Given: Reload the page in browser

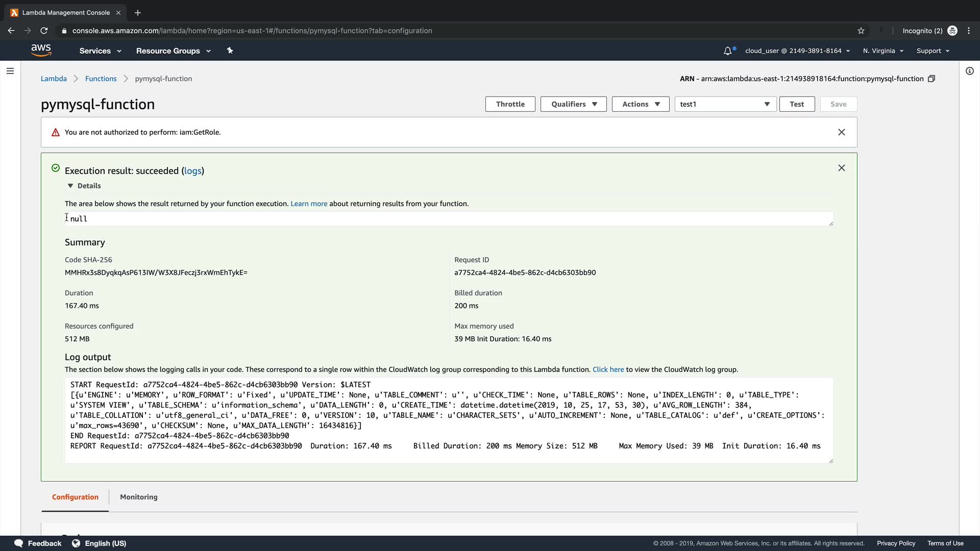Looking at the screenshot, I should 44,31.
